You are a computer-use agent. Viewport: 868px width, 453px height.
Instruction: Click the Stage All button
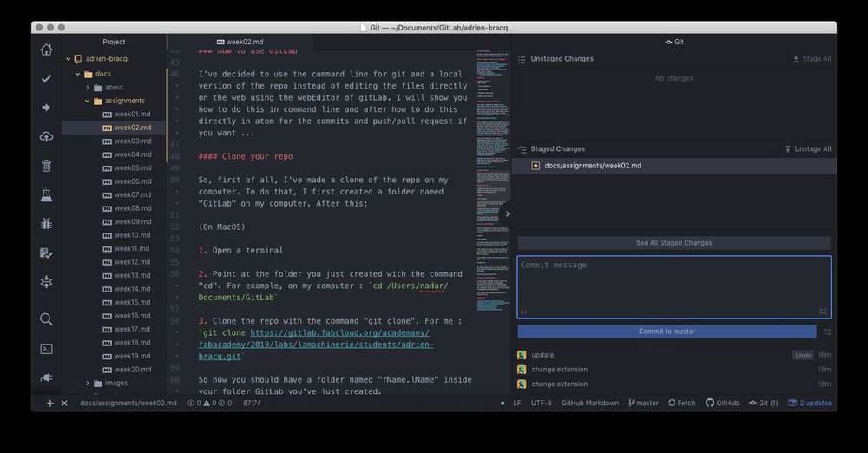pyautogui.click(x=812, y=59)
